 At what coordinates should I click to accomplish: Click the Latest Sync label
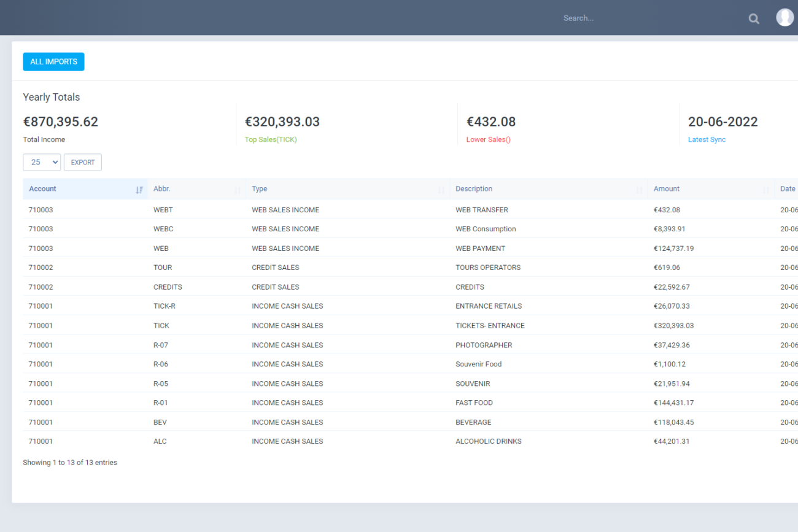pyautogui.click(x=707, y=140)
